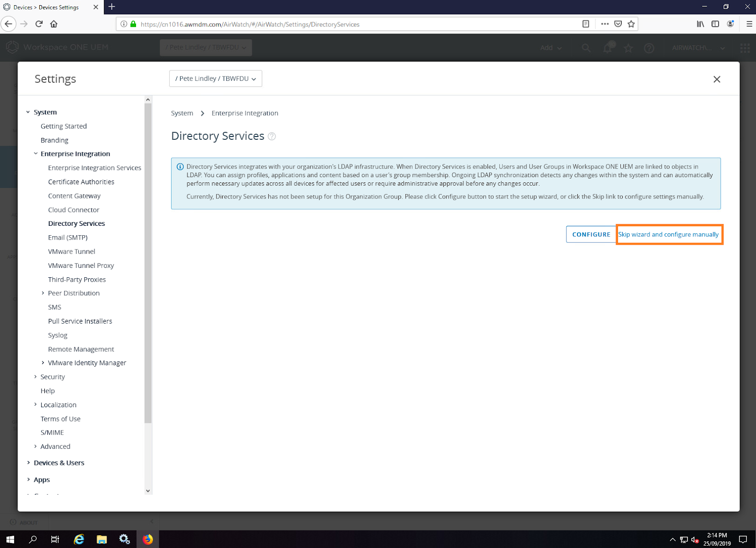This screenshot has height=548, width=756.
Task: Select Certificate Authorities in the tree
Action: [81, 182]
